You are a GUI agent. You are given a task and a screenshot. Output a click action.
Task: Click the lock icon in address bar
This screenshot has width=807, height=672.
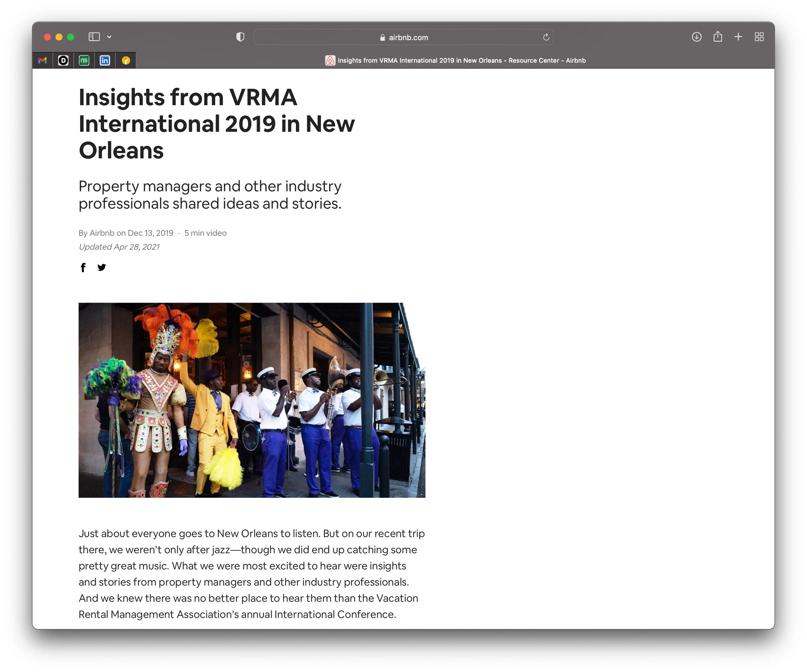coord(383,38)
